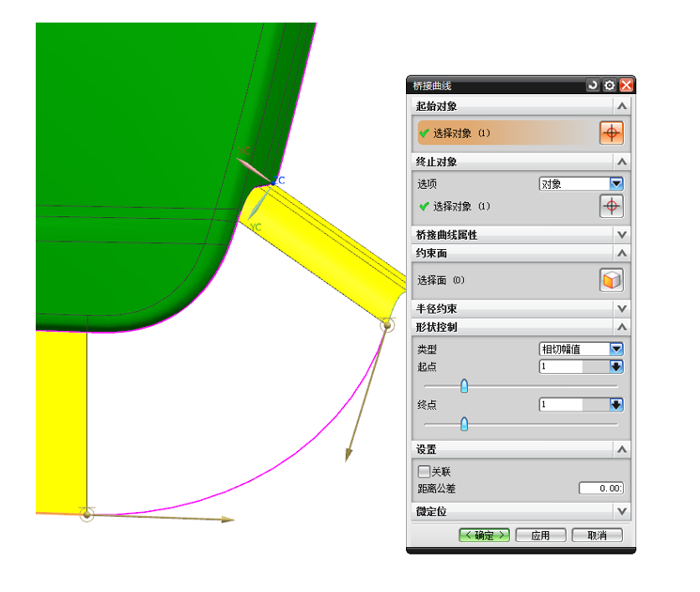Click the downward tangent arrow tip

pos(349,457)
